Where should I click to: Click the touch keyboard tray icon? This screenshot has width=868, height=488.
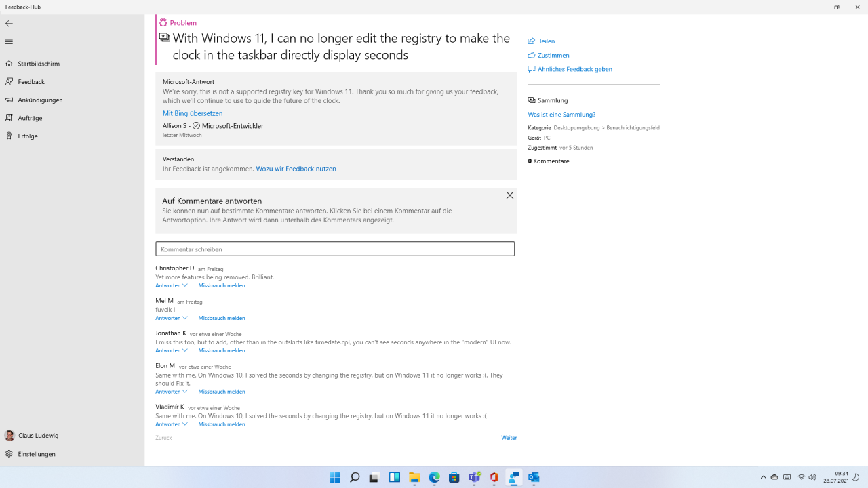pos(787,477)
